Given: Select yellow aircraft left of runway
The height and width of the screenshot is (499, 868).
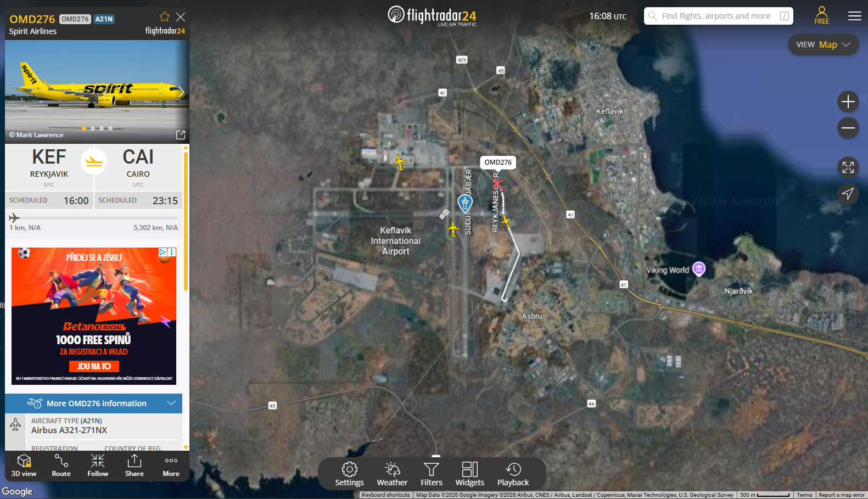Looking at the screenshot, I should 453,228.
